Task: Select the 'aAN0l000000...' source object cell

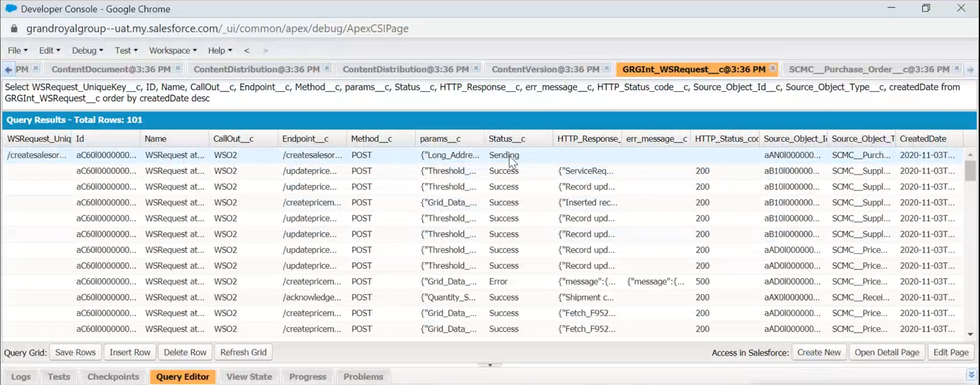Action: tap(794, 155)
